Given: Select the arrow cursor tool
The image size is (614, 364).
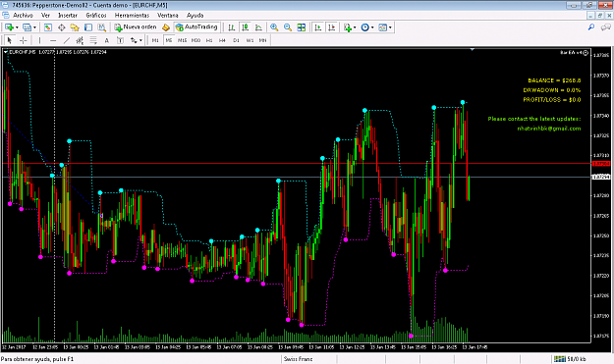Looking at the screenshot, I should pos(10,40).
